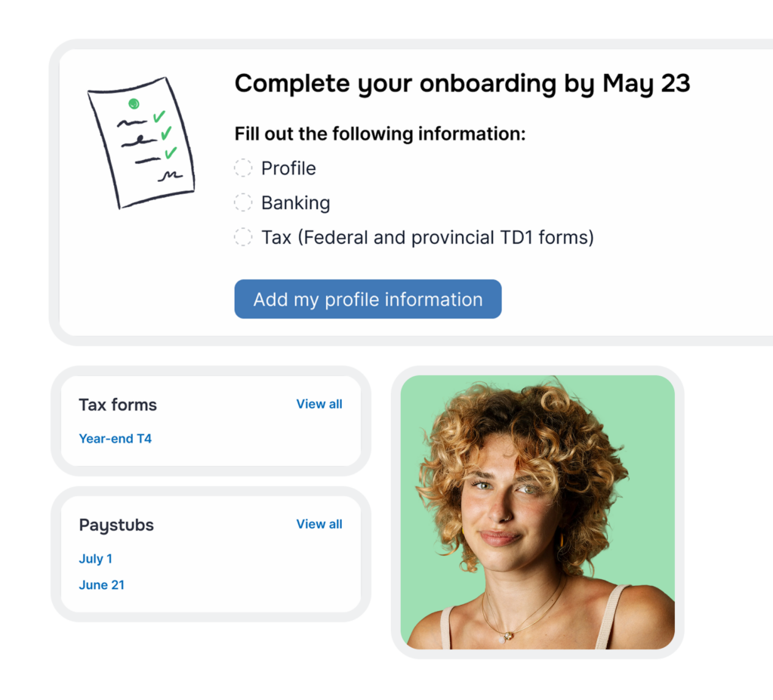773x700 pixels.
Task: Select the Profile step circle
Action: coord(242,168)
